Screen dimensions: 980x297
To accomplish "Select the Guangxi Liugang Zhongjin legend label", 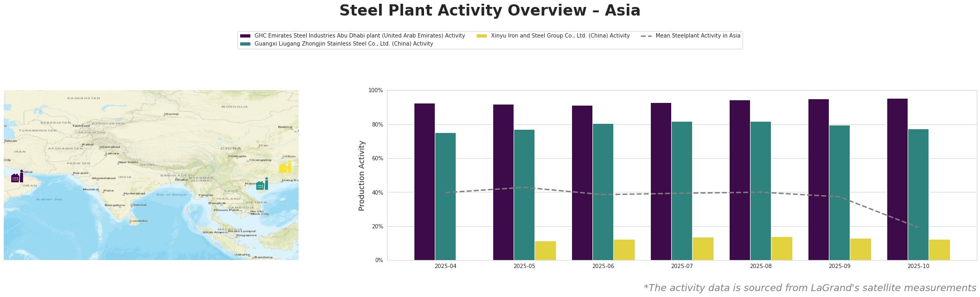I will point(344,44).
